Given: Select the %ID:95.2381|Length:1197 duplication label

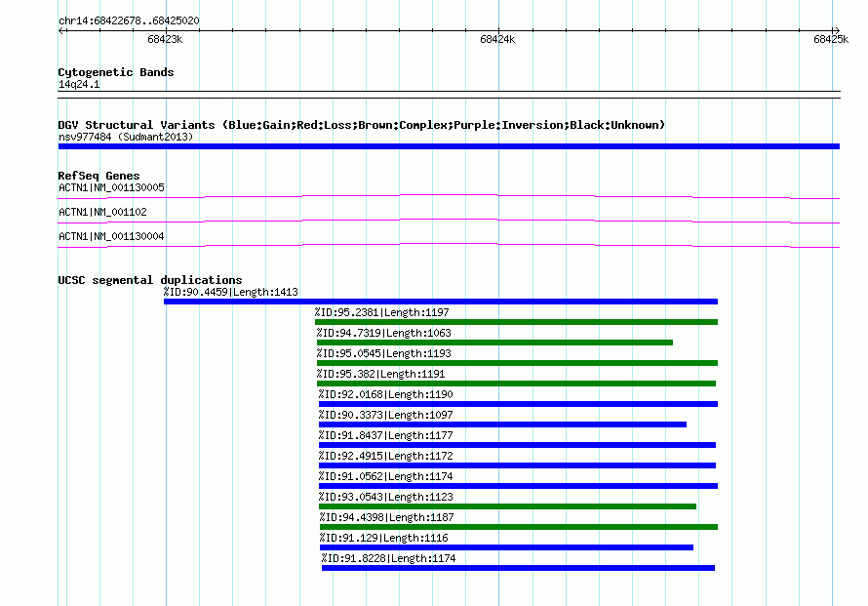Looking at the screenshot, I should [x=382, y=312].
